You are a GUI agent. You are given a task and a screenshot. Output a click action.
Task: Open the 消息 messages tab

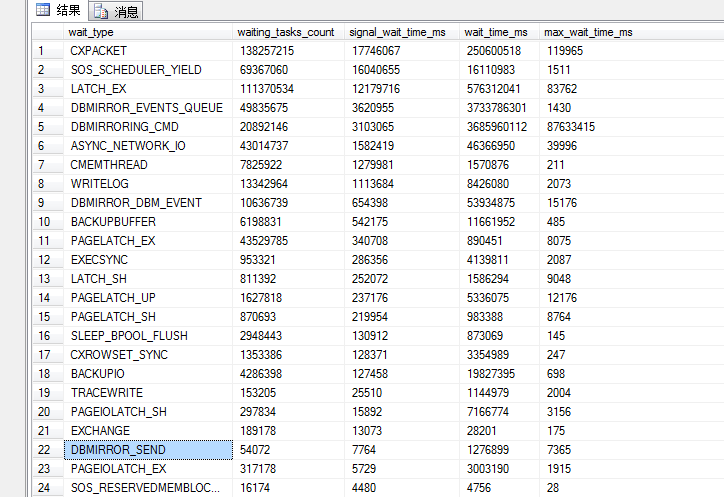click(x=117, y=12)
